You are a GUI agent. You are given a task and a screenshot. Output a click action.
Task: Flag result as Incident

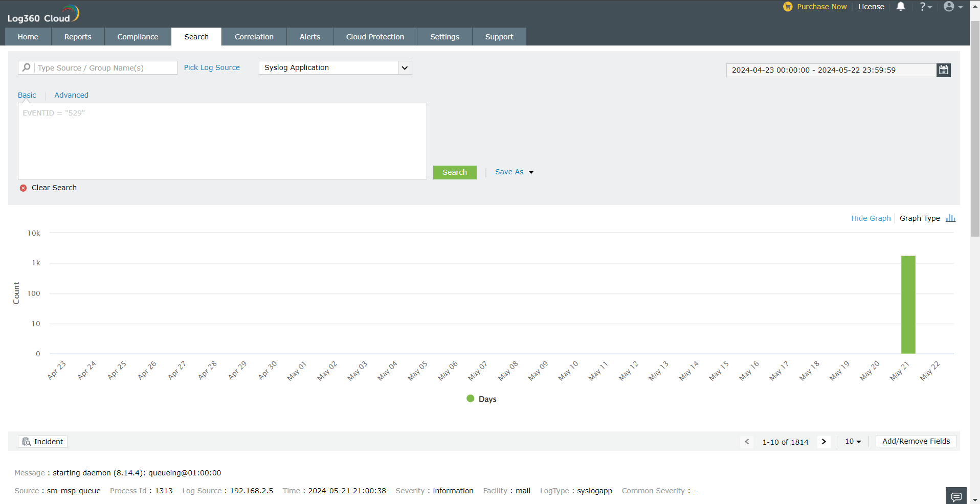tap(42, 441)
